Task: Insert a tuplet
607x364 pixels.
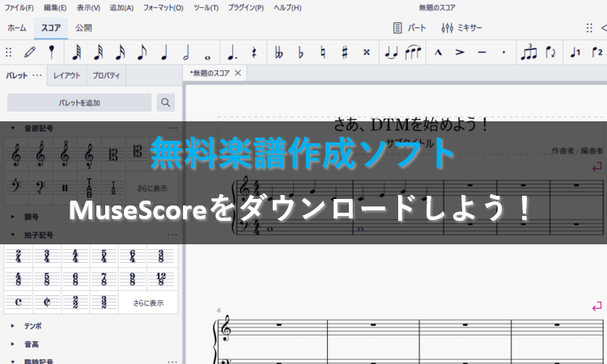Action: 528,53
